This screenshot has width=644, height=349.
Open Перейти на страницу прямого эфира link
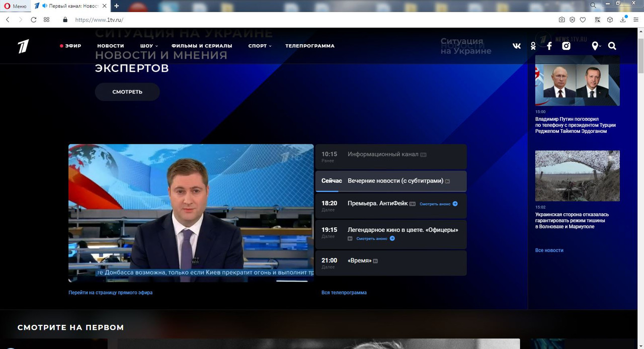pos(110,292)
